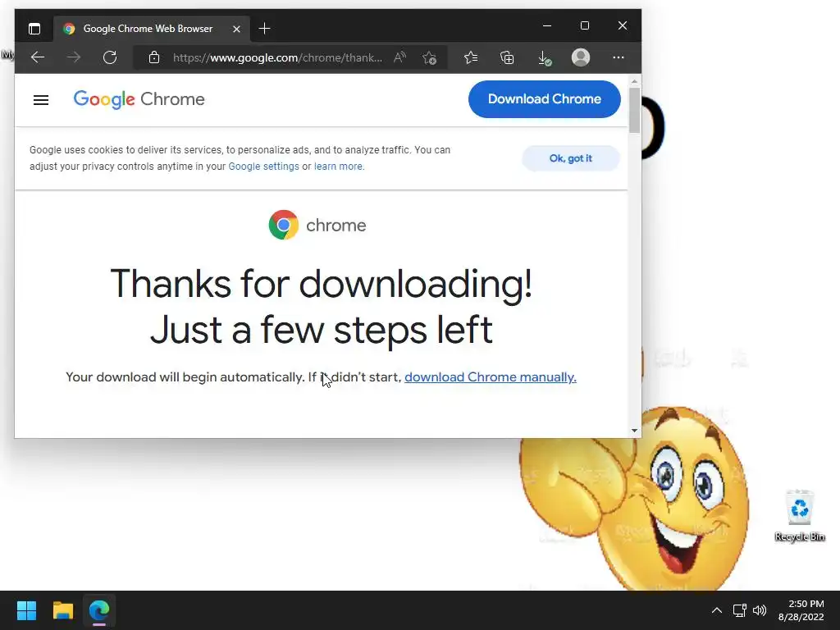Show the Downloads panel
The height and width of the screenshot is (630, 840).
coord(544,58)
